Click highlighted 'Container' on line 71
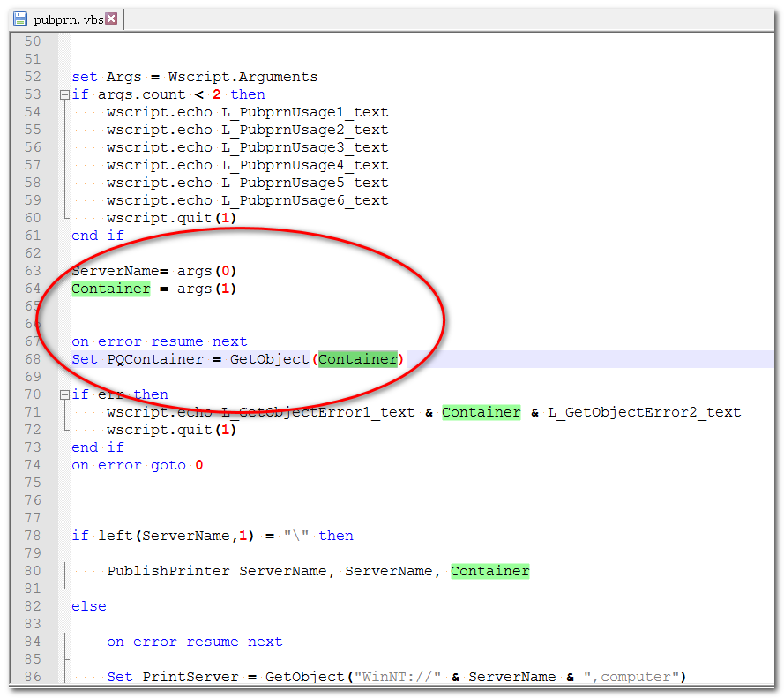 (x=481, y=412)
